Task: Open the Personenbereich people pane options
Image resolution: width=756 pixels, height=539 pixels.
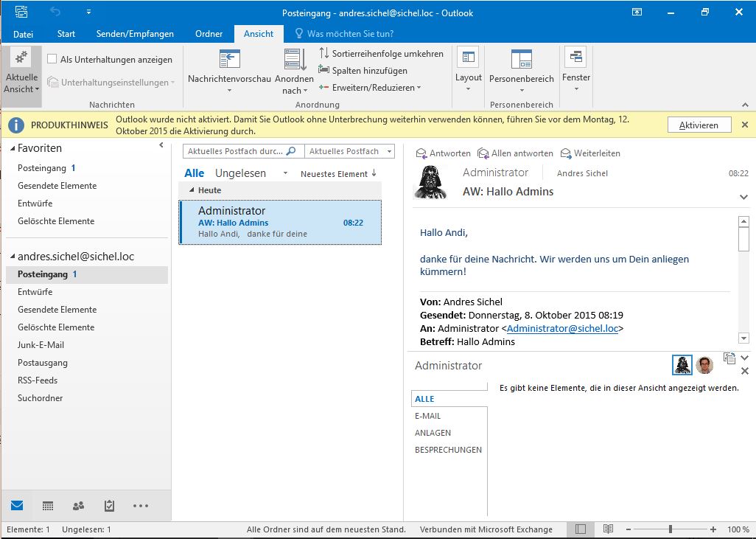Action: coord(521,71)
